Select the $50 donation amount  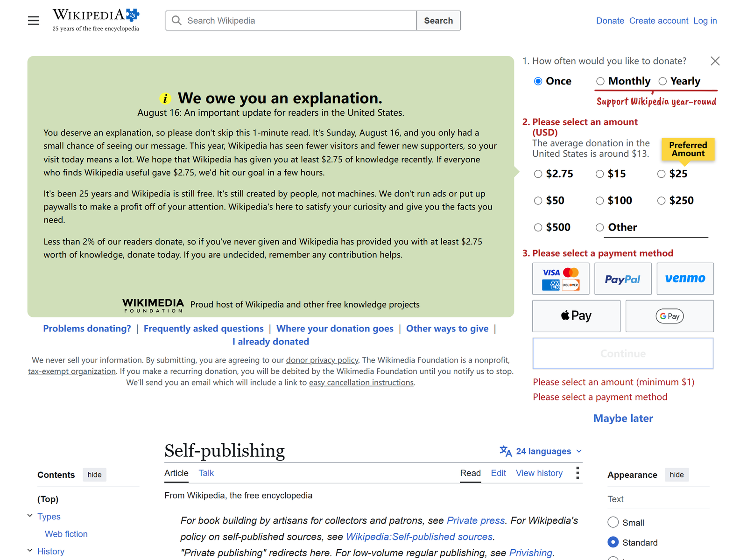538,201
